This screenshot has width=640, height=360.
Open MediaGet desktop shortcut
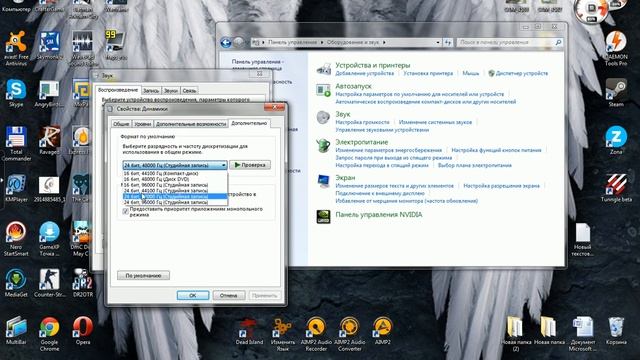pos(16,282)
